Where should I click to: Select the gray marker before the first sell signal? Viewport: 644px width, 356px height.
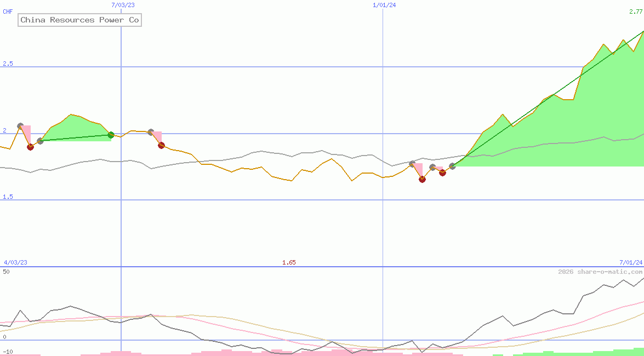pyautogui.click(x=20, y=125)
